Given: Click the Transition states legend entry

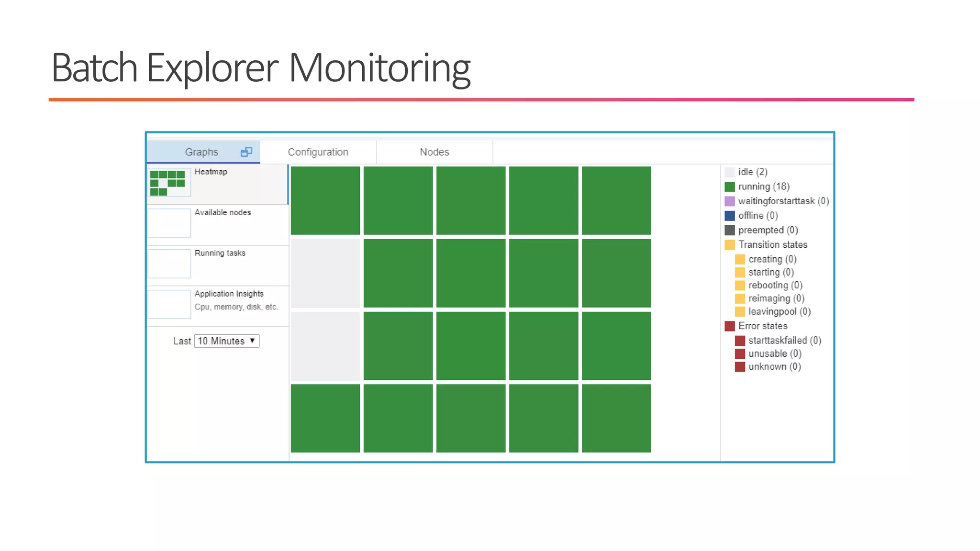Looking at the screenshot, I should 772,245.
